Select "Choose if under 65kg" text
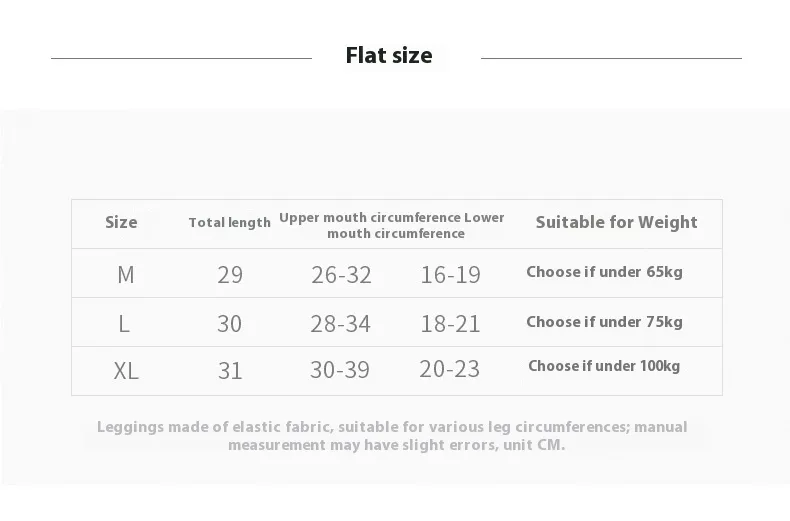This screenshot has height=521, width=790. 604,272
